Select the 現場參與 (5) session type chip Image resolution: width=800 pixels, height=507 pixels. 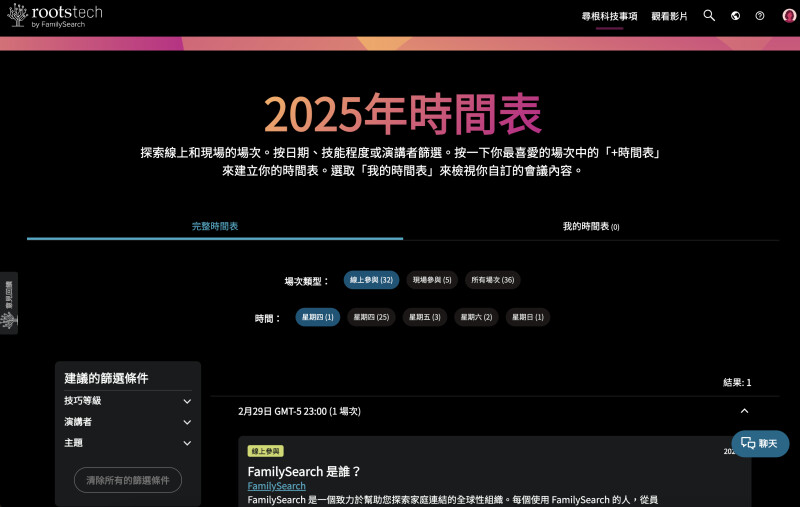432,280
